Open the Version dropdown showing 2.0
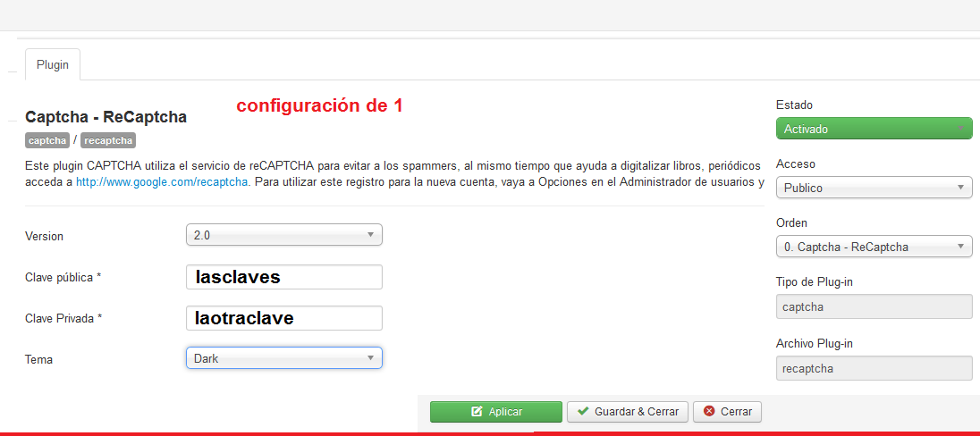 coord(283,235)
